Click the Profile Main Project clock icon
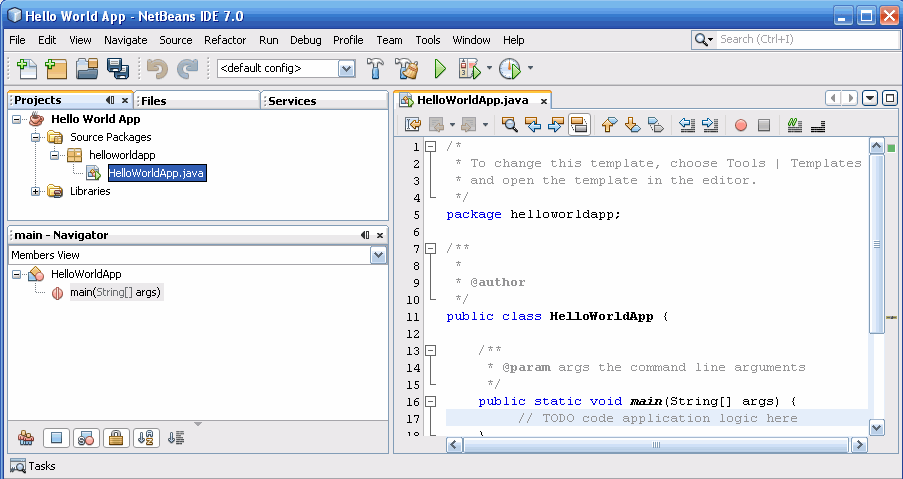This screenshot has width=903, height=479. tap(510, 69)
